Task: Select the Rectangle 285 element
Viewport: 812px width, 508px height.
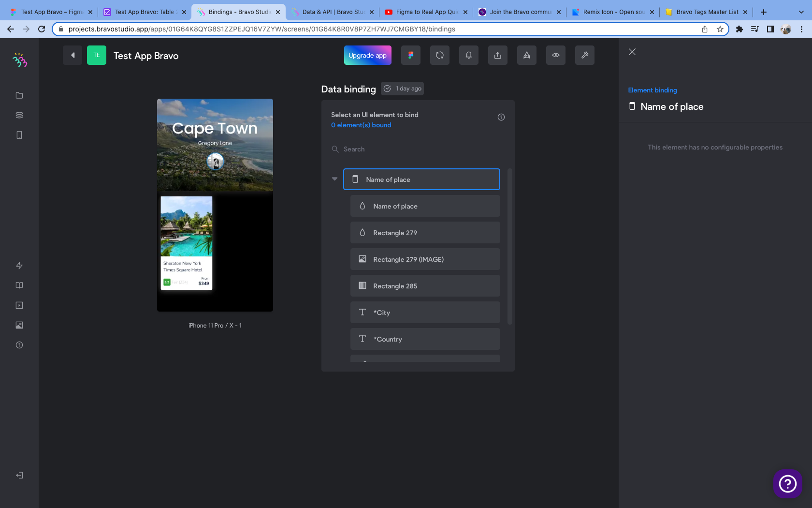Action: click(x=425, y=286)
